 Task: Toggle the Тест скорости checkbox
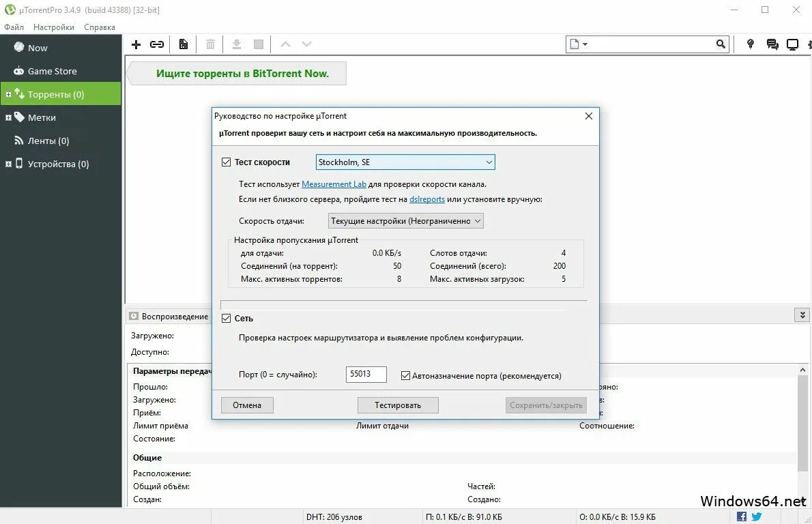[227, 162]
